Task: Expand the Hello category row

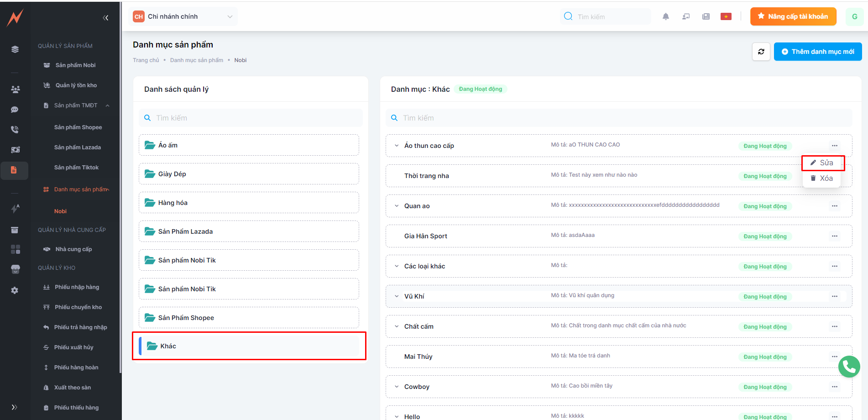Action: [397, 417]
